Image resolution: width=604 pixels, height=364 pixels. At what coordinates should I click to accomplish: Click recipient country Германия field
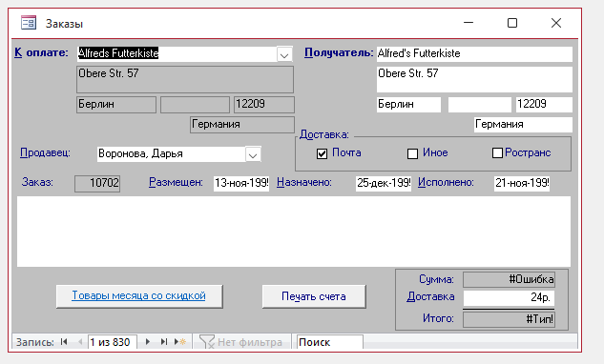point(523,125)
